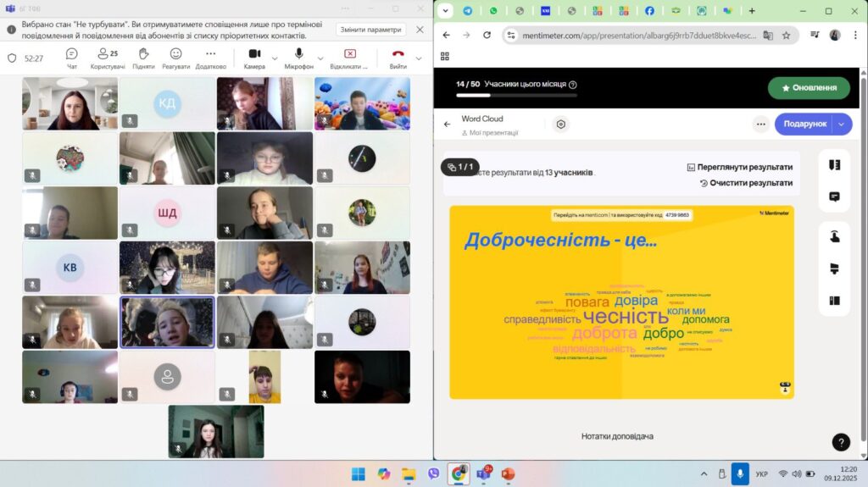Open dropdown arrow beside the Подарунок button
Viewport: 868px width, 487px height.
842,124
